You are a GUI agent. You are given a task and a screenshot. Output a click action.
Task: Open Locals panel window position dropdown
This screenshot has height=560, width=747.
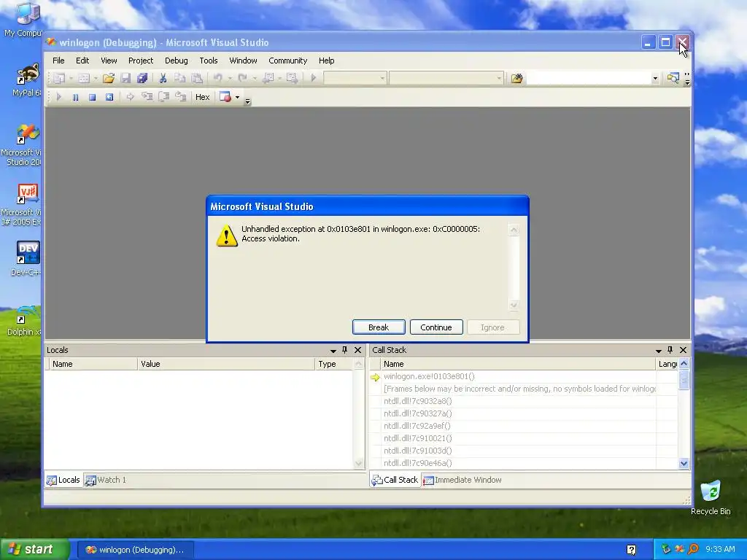[333, 351]
